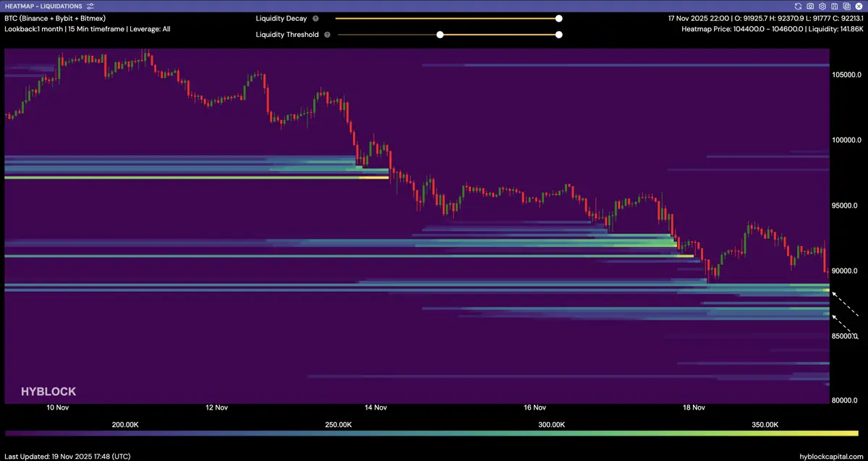Click the Liquidity Decay label

(281, 19)
